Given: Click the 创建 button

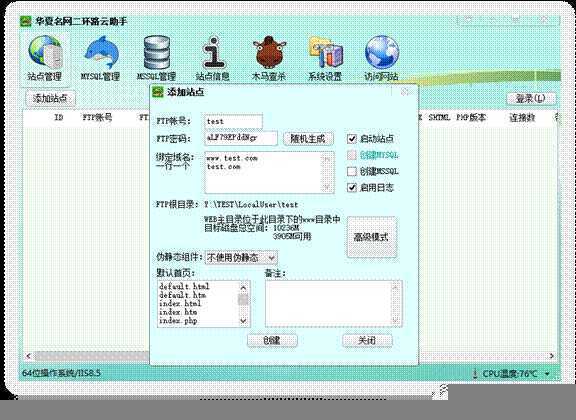Looking at the screenshot, I should pos(272,340).
